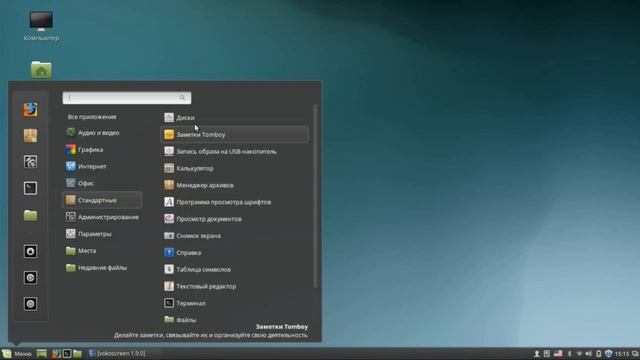Click the Logout icon in the sidebar
Image resolution: width=640 pixels, height=360 pixels.
coord(30,278)
